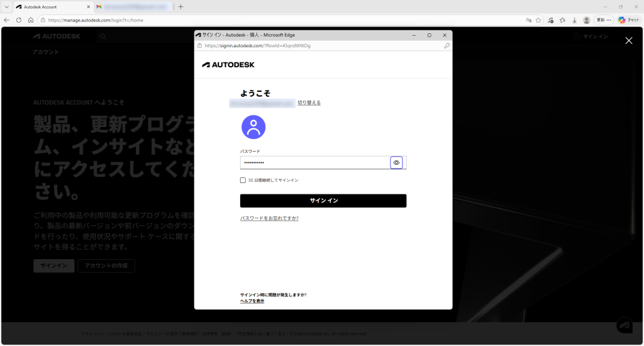Open the パスワードをお忘れですか? link
Screen dimensions: 644x346
pyautogui.click(x=269, y=218)
